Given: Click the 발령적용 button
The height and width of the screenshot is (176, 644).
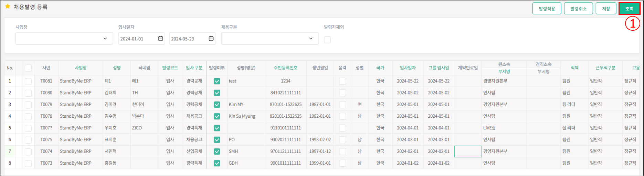Looking at the screenshot, I should (547, 9).
